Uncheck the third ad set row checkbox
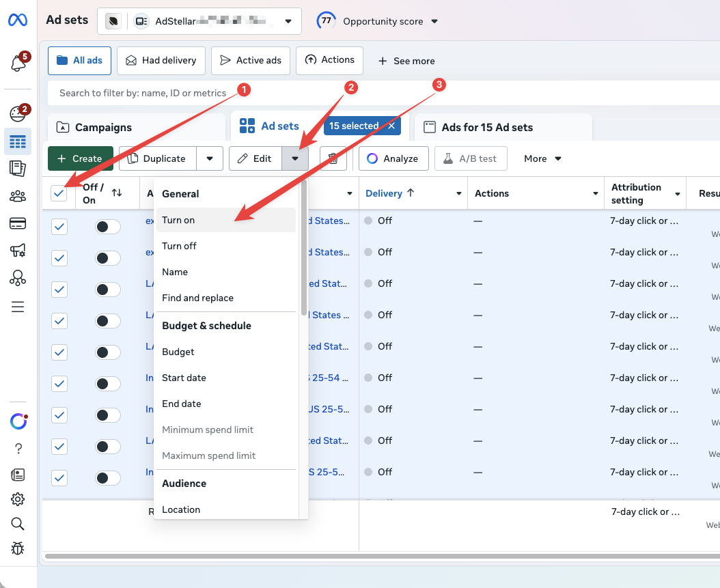 (x=59, y=290)
